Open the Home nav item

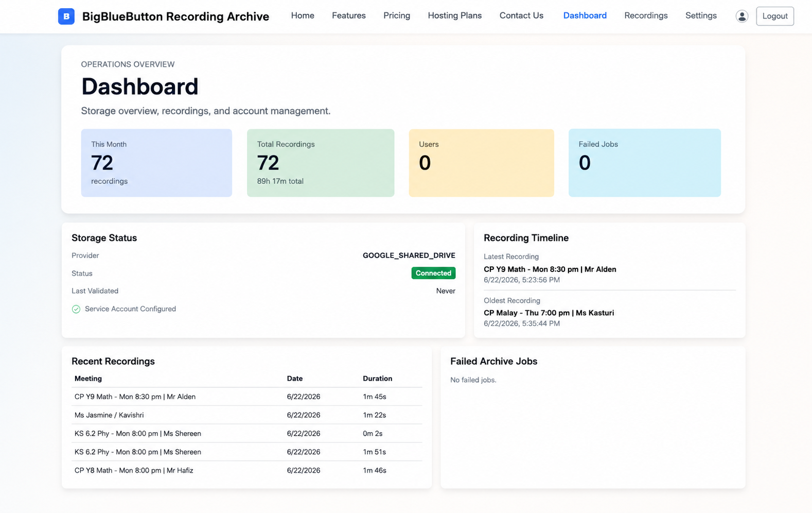tap(303, 15)
